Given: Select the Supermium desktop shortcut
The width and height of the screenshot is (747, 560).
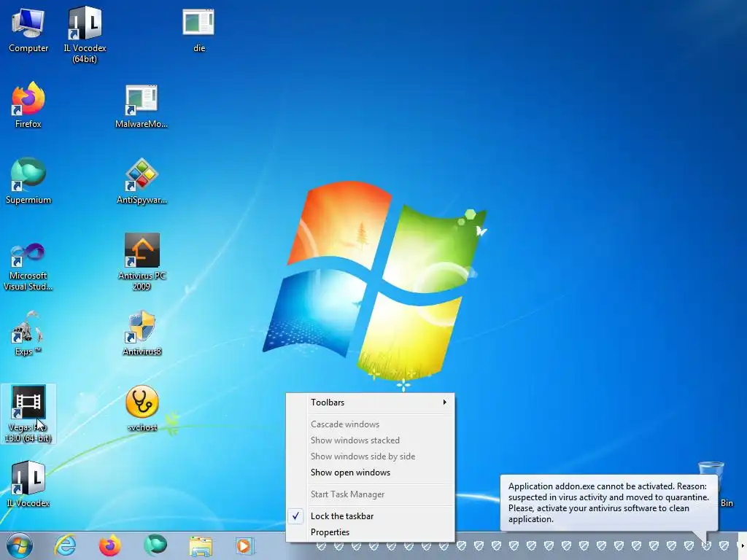Looking at the screenshot, I should (x=28, y=181).
